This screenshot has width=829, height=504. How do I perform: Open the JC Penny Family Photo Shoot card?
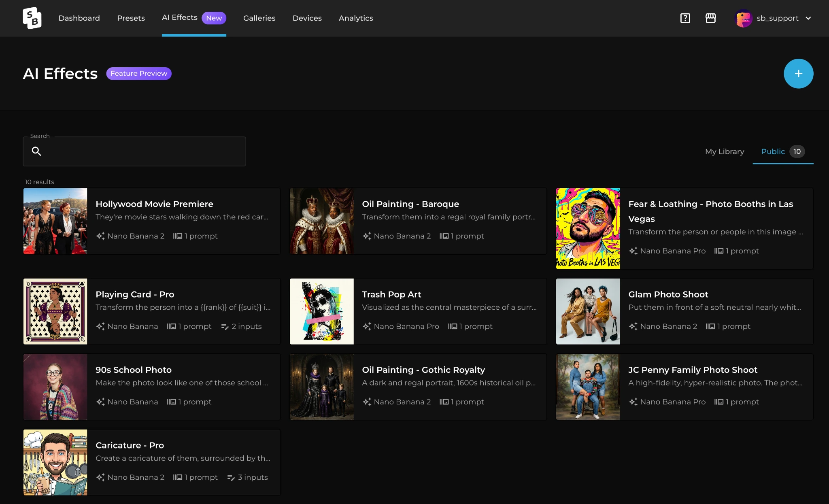[684, 387]
